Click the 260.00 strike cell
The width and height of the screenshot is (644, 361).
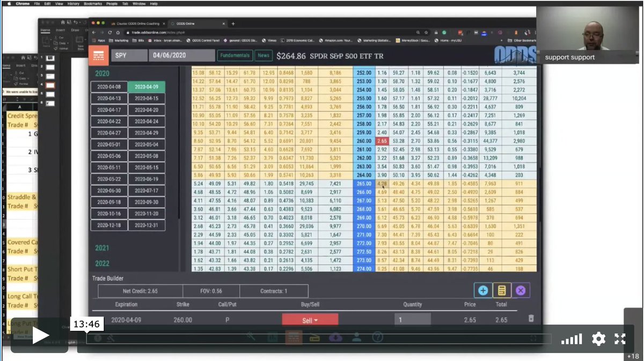(x=364, y=141)
